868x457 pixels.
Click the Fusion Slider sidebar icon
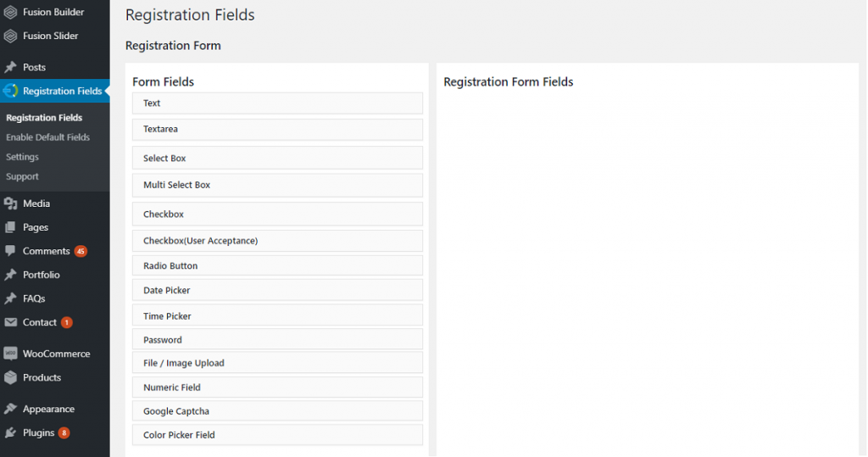pyautogui.click(x=10, y=36)
